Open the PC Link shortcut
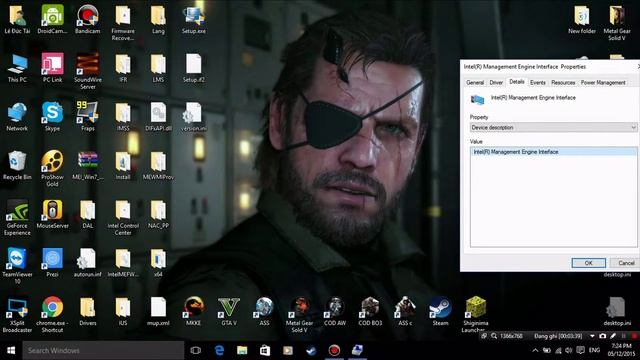This screenshot has width=640, height=360. [x=52, y=68]
